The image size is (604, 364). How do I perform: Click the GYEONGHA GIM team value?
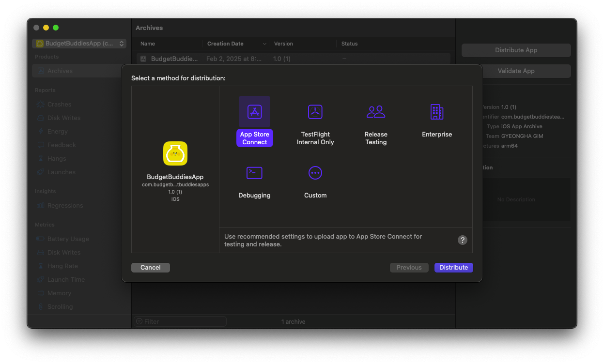click(x=522, y=136)
